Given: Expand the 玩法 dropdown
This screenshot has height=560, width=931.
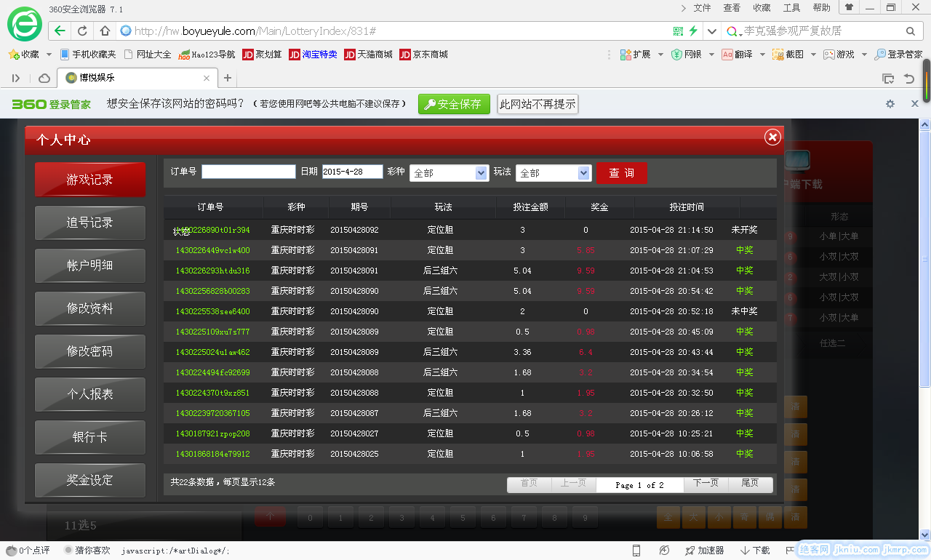Looking at the screenshot, I should 584,173.
